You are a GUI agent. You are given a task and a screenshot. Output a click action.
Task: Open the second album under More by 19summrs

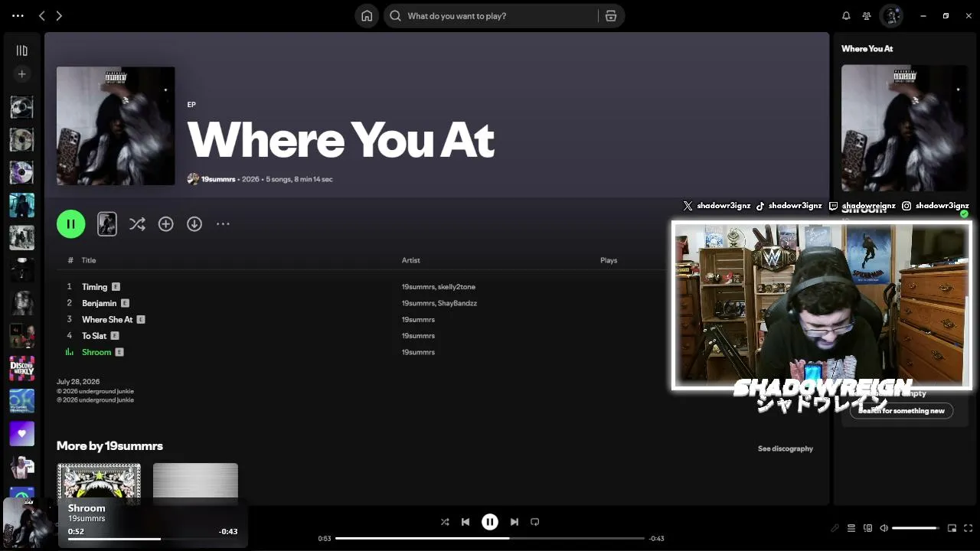[x=195, y=483]
